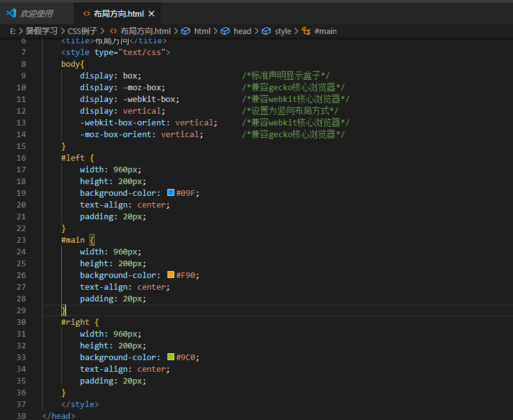
Task: Open the 布局方向.html breadcrumb item
Action: [146, 31]
